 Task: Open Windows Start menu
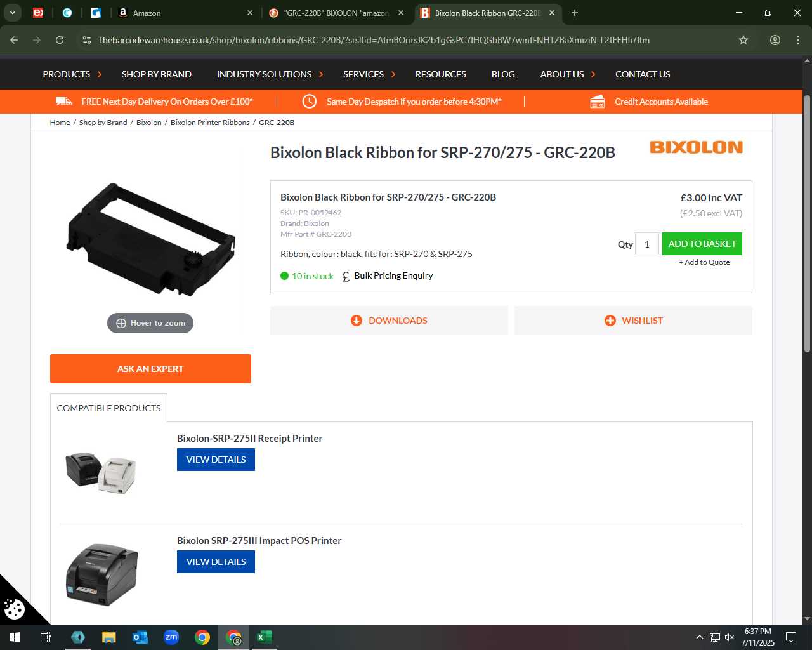point(15,637)
